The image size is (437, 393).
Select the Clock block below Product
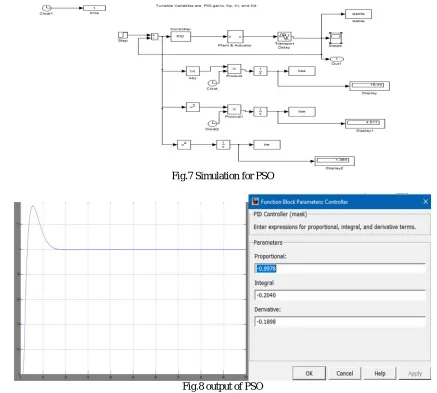point(212,83)
